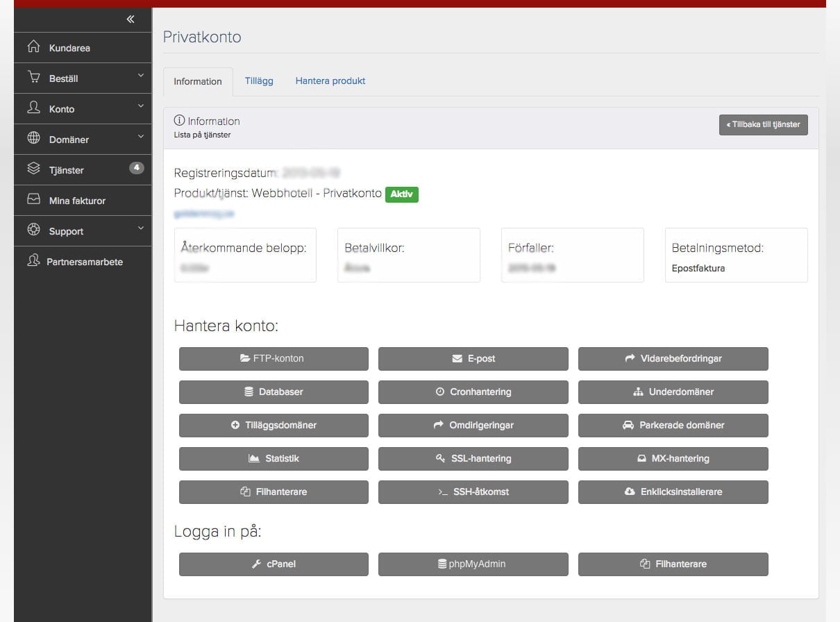Switch to the Tillägg tab
The height and width of the screenshot is (622, 840).
click(x=259, y=81)
